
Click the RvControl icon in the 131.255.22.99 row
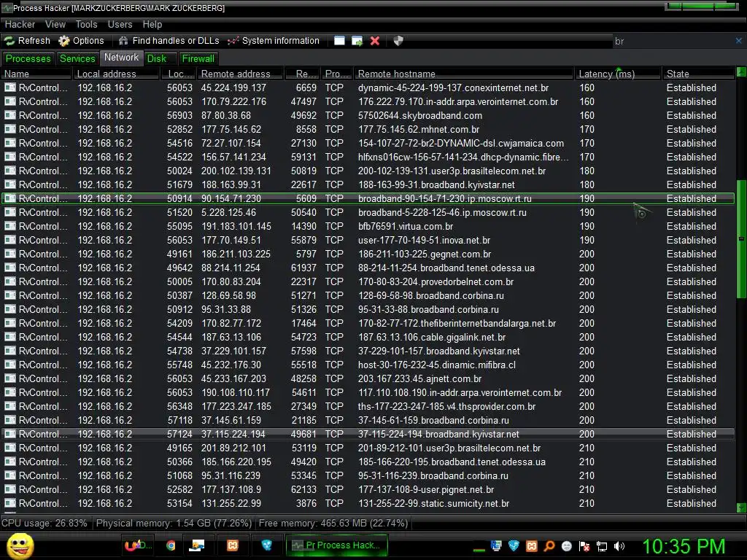tap(10, 503)
